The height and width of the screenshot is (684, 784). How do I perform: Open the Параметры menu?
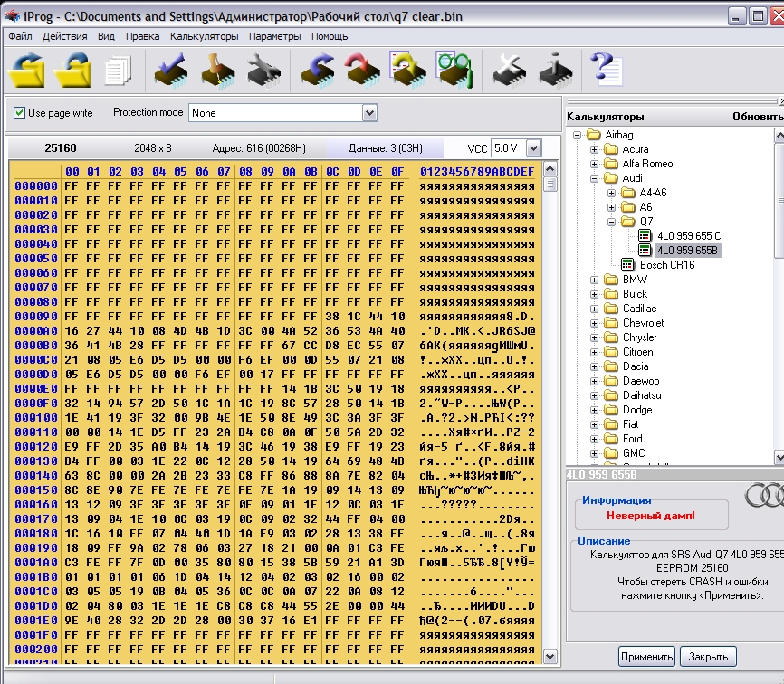point(274,36)
